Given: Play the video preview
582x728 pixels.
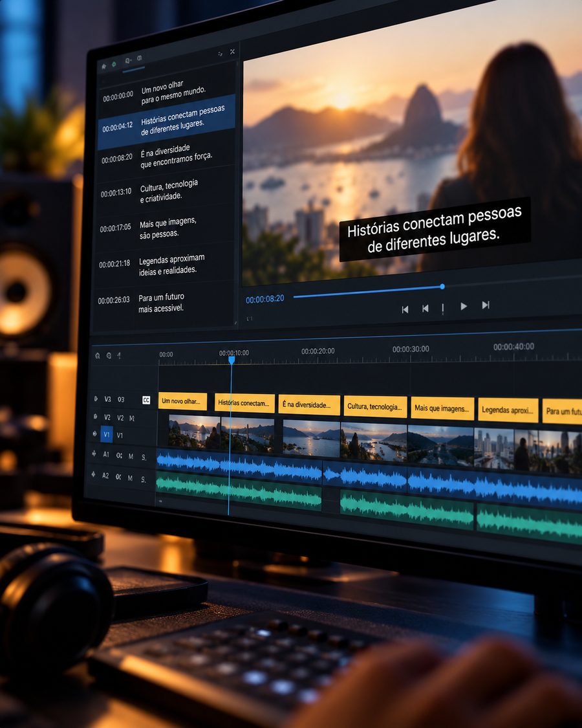Looking at the screenshot, I should coord(463,306).
